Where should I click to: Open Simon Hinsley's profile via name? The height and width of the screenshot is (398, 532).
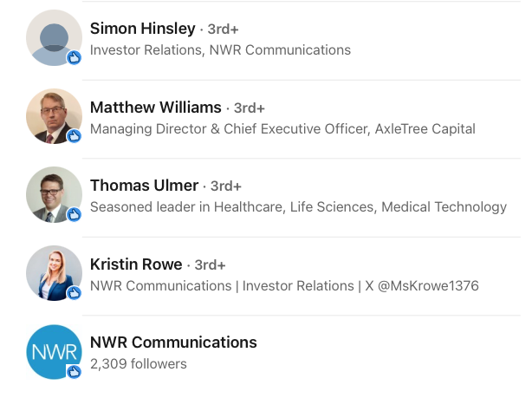click(142, 29)
